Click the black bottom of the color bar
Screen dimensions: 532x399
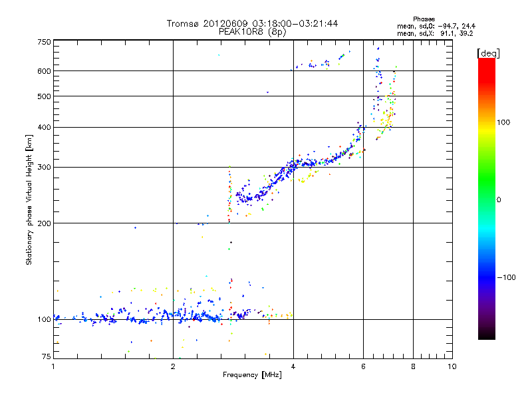[487, 334]
